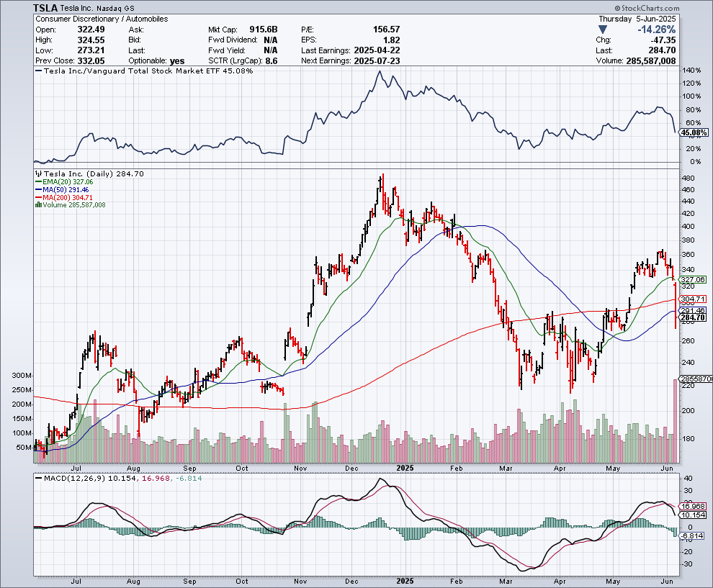Click the MACD(12,26,9) indicator label
The image size is (713, 588).
coord(75,478)
